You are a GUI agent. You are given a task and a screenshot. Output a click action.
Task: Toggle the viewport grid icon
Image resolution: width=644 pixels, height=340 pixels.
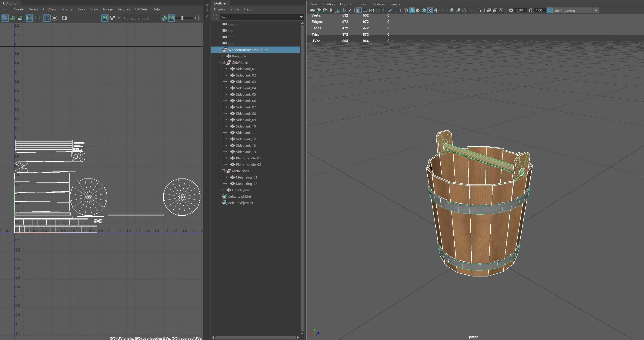(359, 10)
